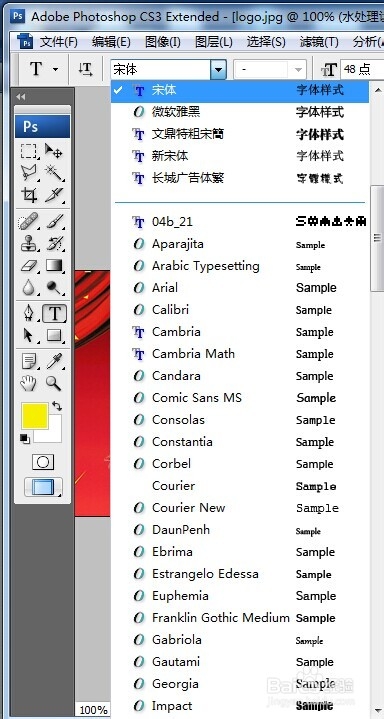Toggle text orientation button in options bar
The image size is (384, 719).
85,70
